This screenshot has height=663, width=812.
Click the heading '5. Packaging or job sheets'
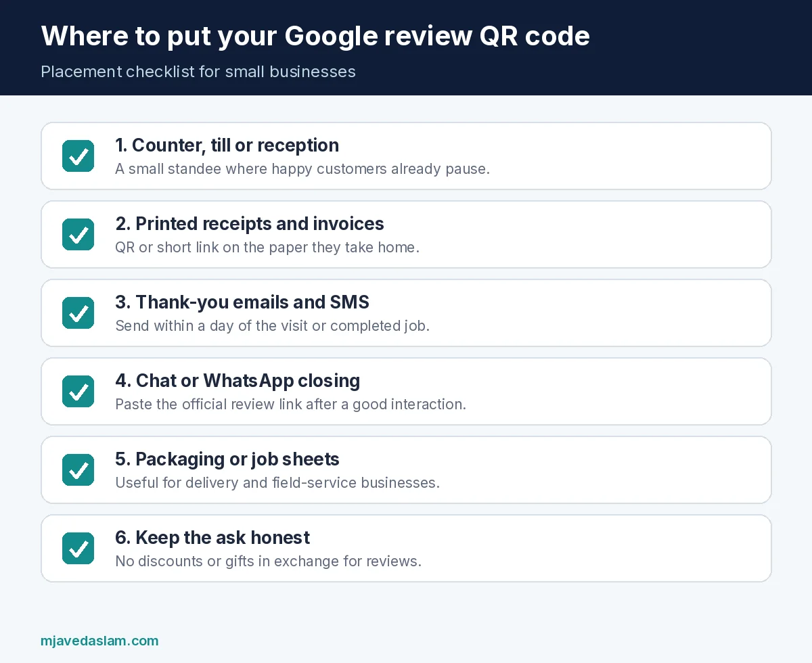click(227, 459)
